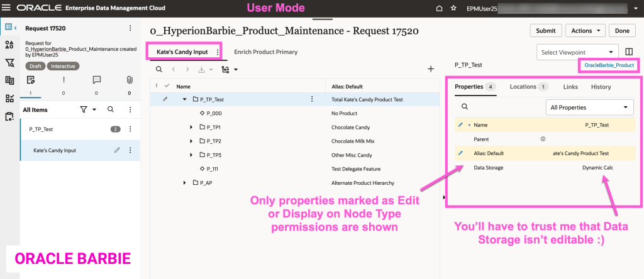Open the request comments speech bubble icon
This screenshot has width=644, height=279.
(96, 80)
